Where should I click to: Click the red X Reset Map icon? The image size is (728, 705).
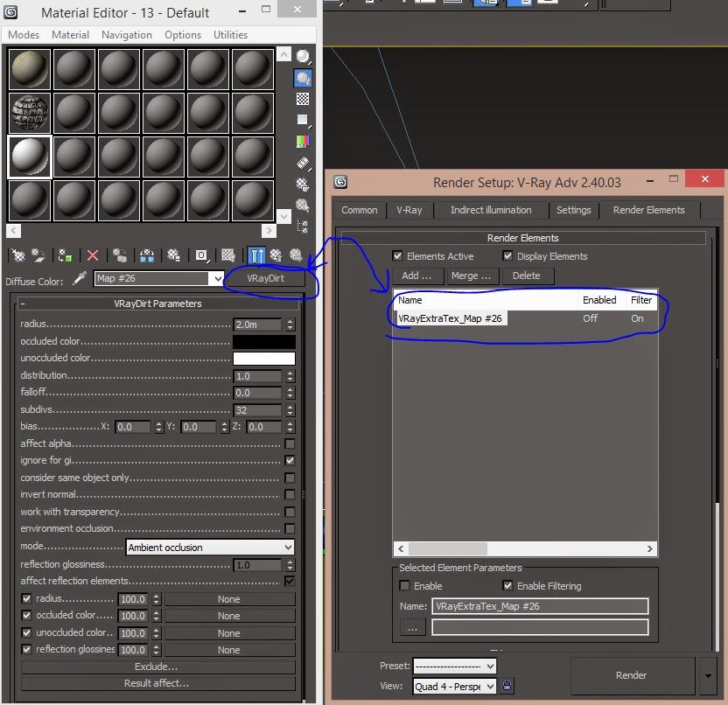click(93, 255)
